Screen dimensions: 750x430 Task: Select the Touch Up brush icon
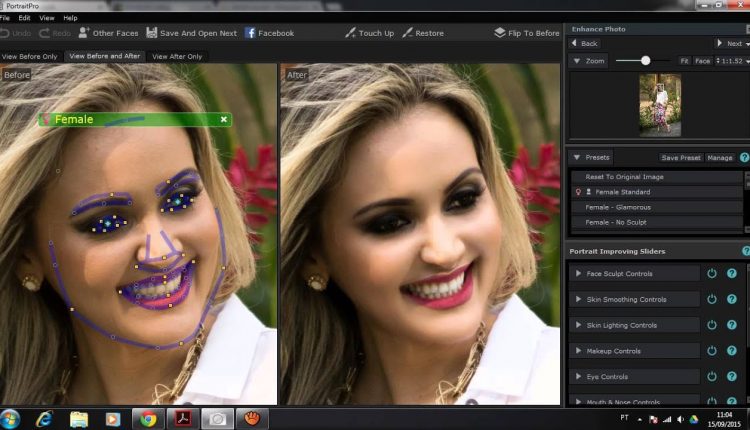click(x=350, y=33)
